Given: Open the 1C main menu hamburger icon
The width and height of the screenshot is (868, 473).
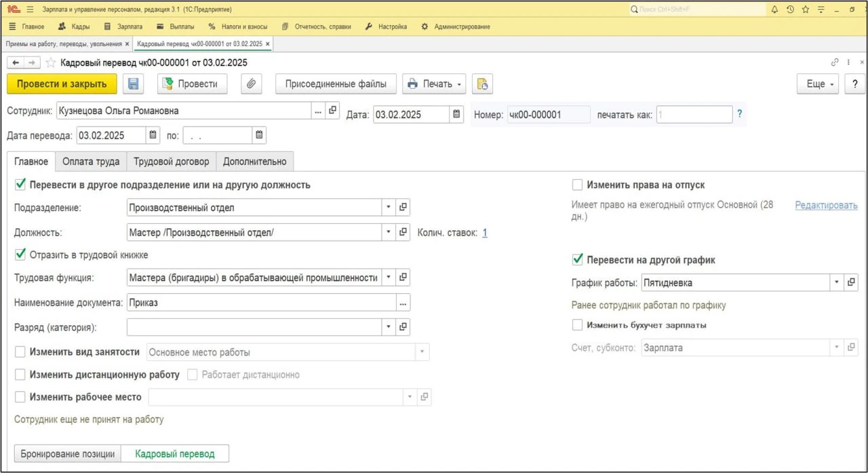Looking at the screenshot, I should coord(31,10).
